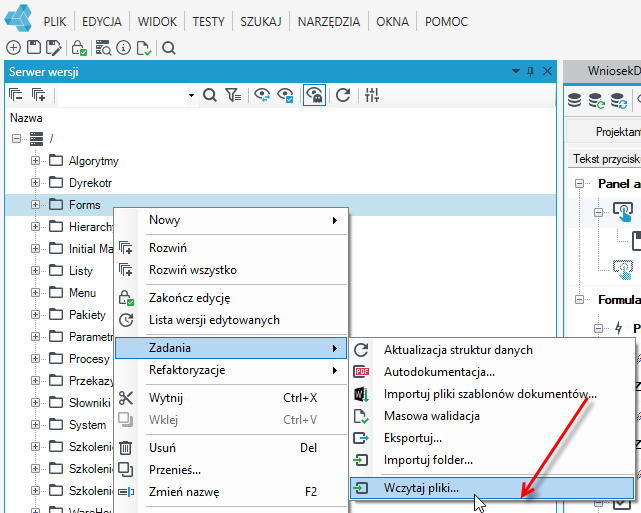This screenshot has width=641, height=513.
Task: Collapse the Panel node in right panel
Action: (579, 184)
